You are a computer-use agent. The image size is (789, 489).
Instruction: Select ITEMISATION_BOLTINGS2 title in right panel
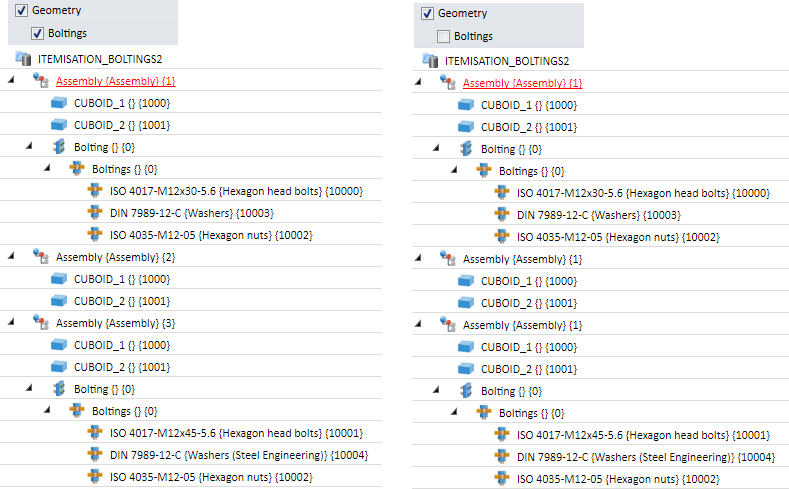507,61
